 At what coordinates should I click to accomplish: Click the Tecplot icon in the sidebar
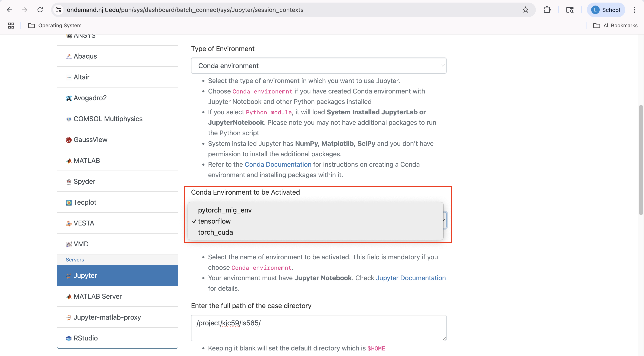click(x=69, y=202)
